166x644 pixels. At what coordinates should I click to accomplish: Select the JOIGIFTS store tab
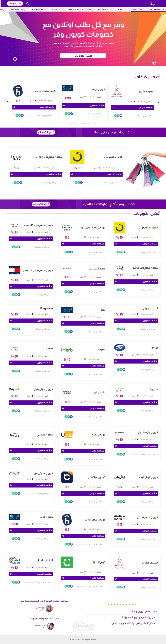121,9
